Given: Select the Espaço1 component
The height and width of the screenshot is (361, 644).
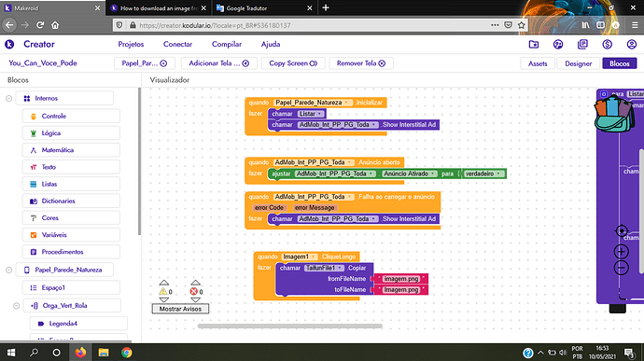Looking at the screenshot, I should (71, 288).
